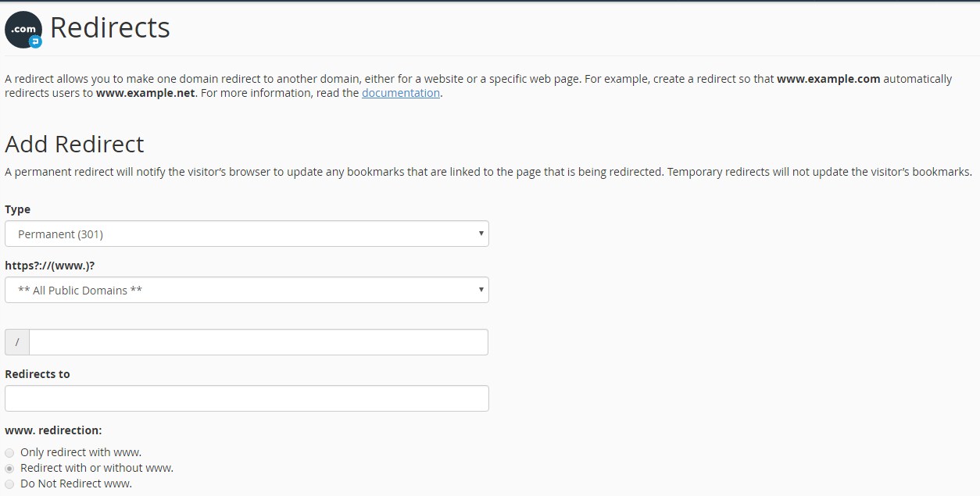Click inside the redirect path input field
The height and width of the screenshot is (496, 980).
click(x=258, y=341)
